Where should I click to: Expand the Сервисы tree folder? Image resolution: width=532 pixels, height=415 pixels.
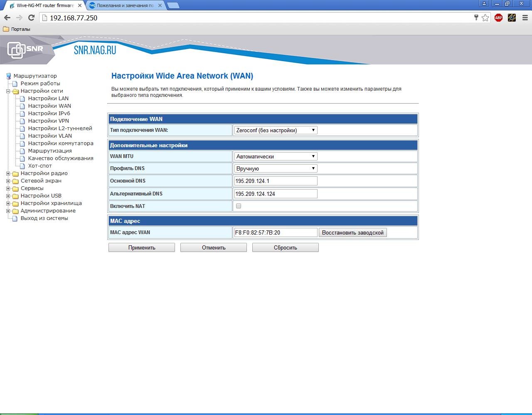(x=8, y=188)
